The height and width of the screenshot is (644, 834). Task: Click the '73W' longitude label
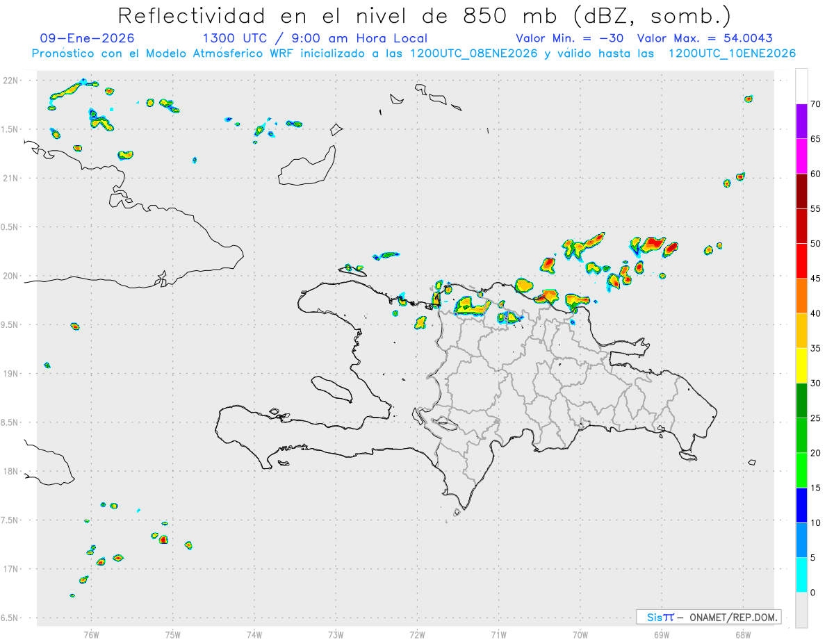click(x=336, y=634)
